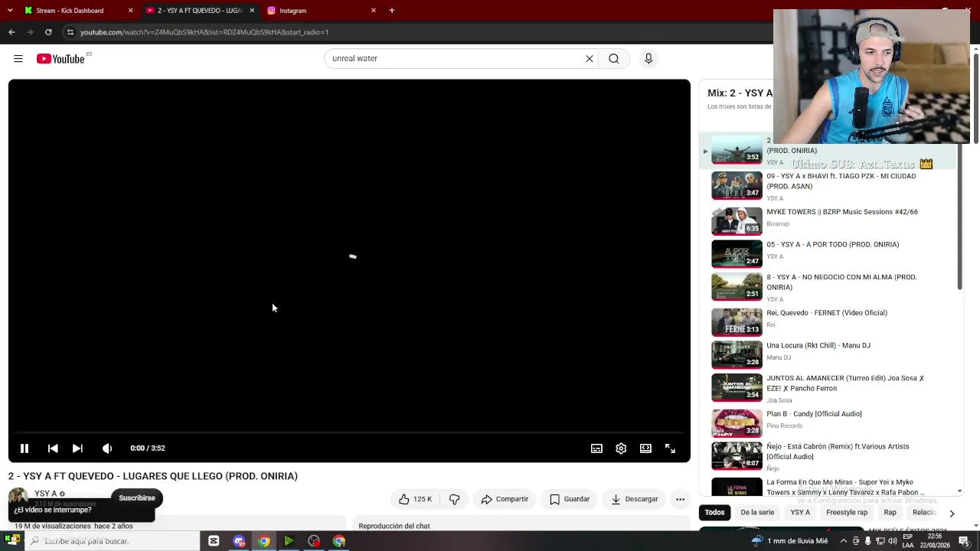Skip to the previous video

[x=53, y=448]
